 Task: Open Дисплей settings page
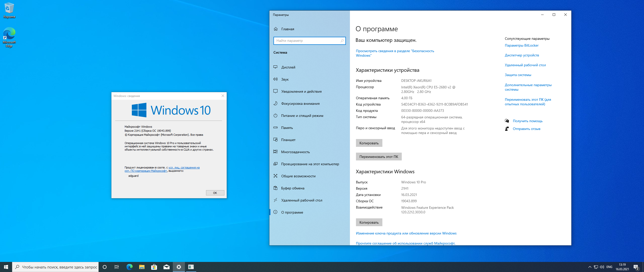309,67
